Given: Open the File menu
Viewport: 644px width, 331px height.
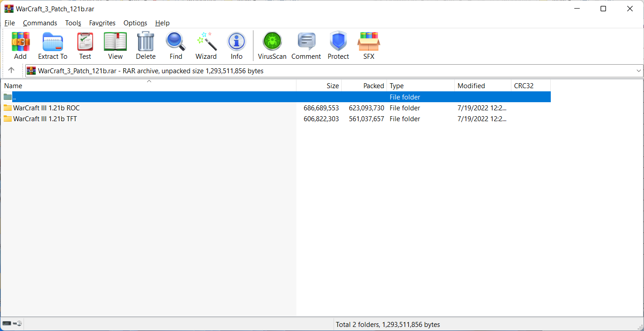Looking at the screenshot, I should [x=10, y=23].
